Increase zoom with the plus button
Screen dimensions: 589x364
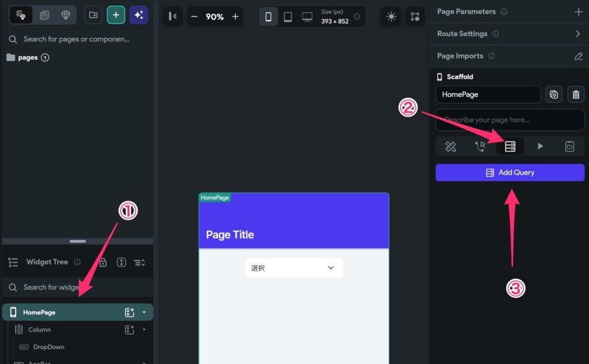[235, 17]
